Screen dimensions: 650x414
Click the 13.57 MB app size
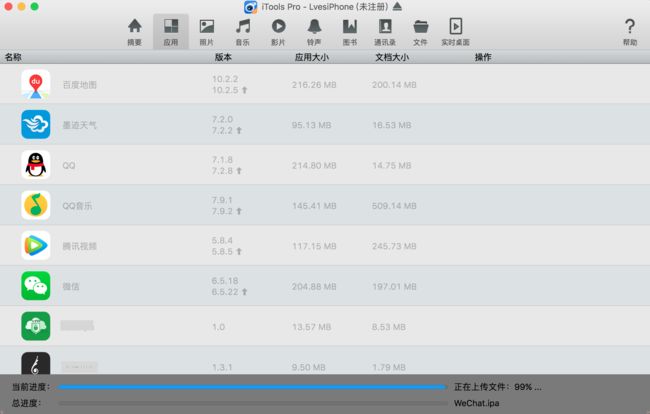pos(311,327)
